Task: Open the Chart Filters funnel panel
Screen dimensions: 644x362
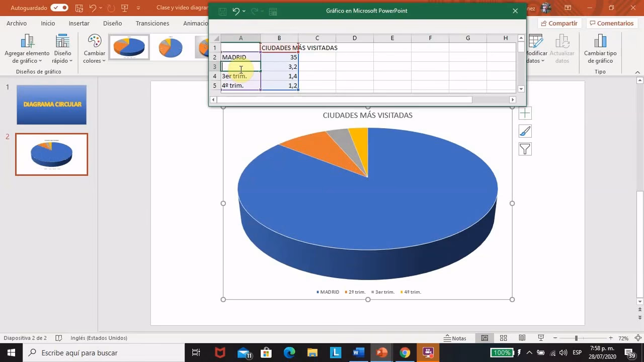Action: [x=525, y=149]
